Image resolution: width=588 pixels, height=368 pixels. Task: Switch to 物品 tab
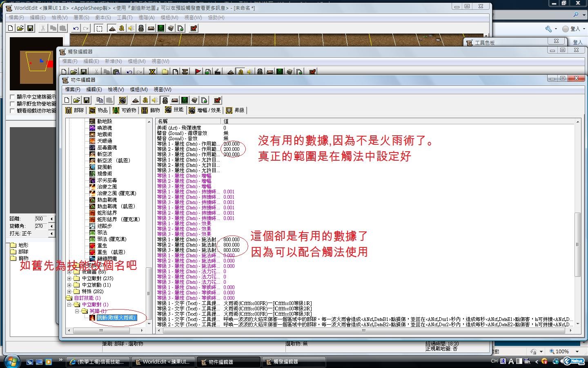(x=98, y=110)
